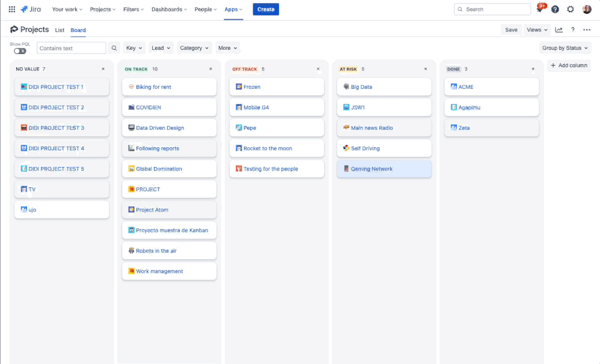Open the insights chart icon near Views
The image size is (600, 364).
[559, 29]
